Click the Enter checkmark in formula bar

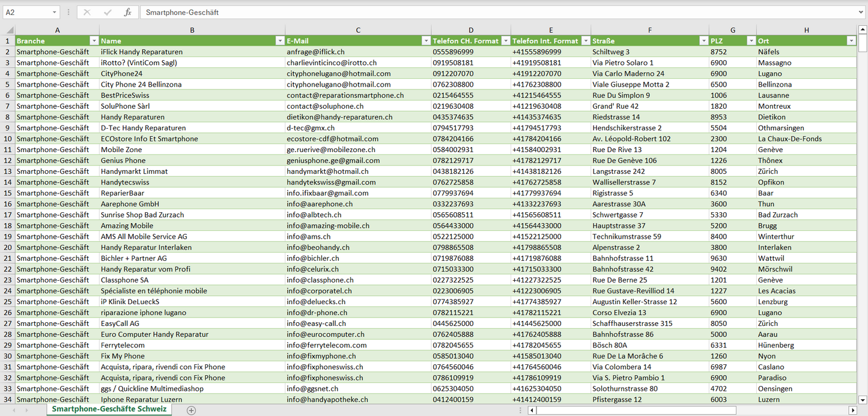(108, 12)
